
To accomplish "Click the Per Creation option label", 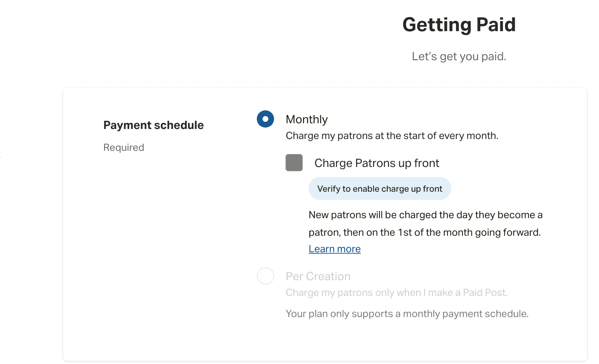I will pyautogui.click(x=318, y=276).
